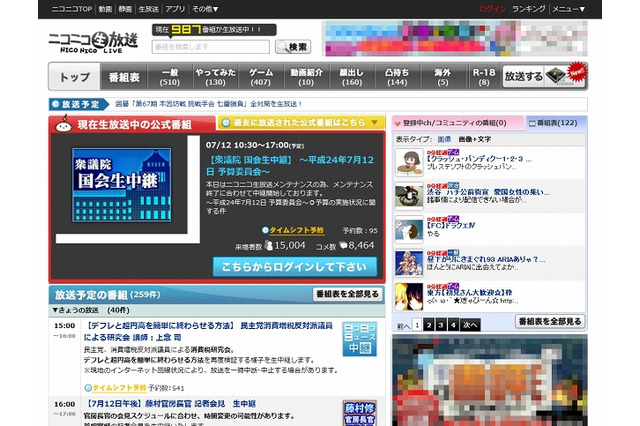Open the 海外 (5) category tab
640x426 pixels.
(x=442, y=77)
